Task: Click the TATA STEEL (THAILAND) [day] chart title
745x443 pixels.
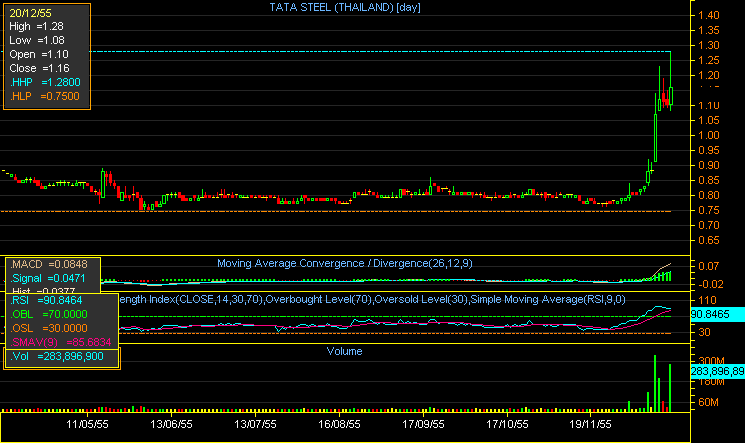Action: coord(345,7)
